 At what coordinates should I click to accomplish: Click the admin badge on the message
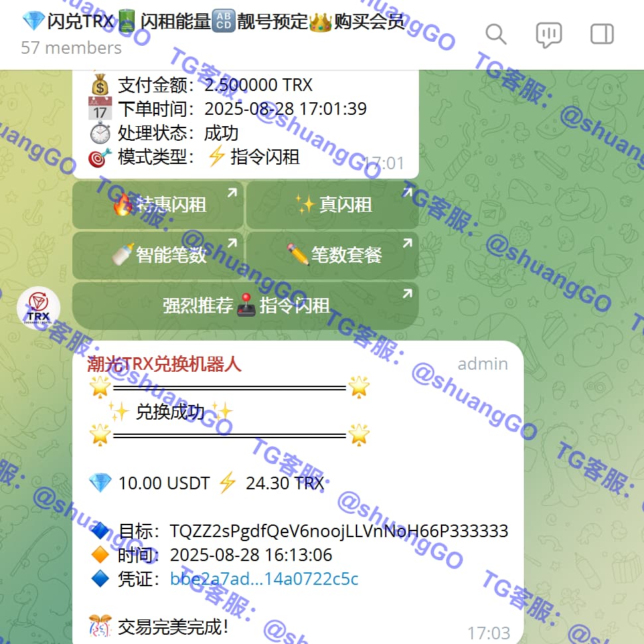click(x=483, y=364)
